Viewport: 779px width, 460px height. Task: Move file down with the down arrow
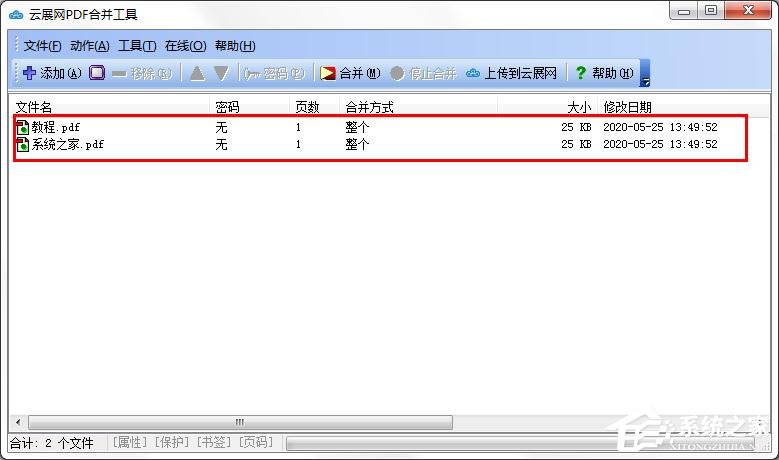pos(221,74)
